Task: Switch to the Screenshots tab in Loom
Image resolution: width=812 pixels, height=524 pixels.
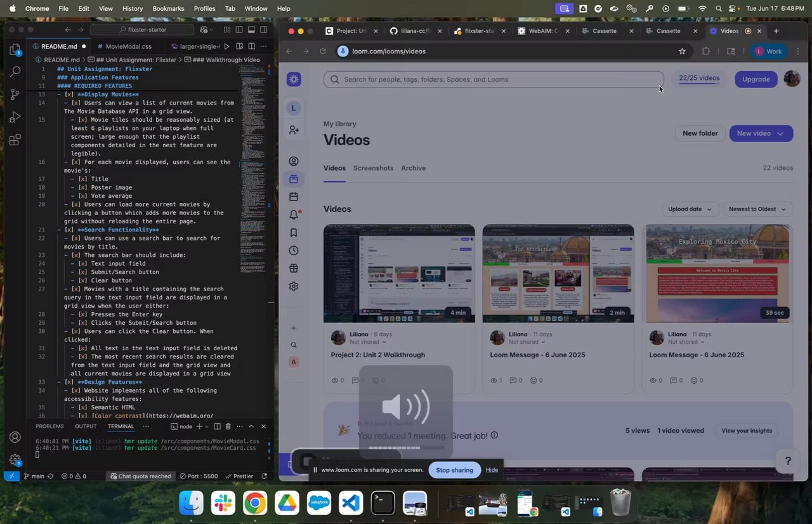Action: pos(373,168)
